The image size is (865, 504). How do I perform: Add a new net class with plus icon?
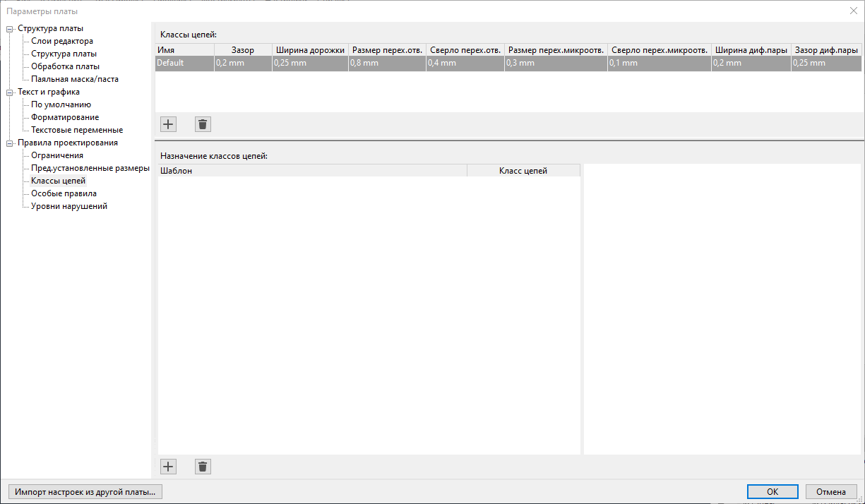[168, 125]
